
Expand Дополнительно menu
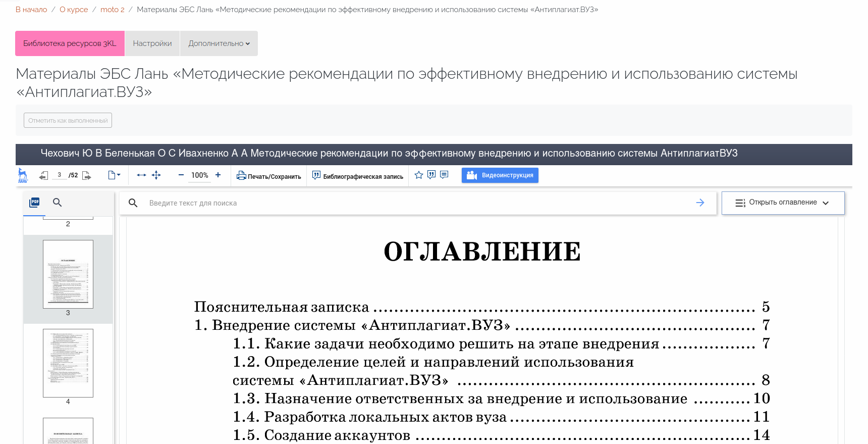click(x=219, y=43)
